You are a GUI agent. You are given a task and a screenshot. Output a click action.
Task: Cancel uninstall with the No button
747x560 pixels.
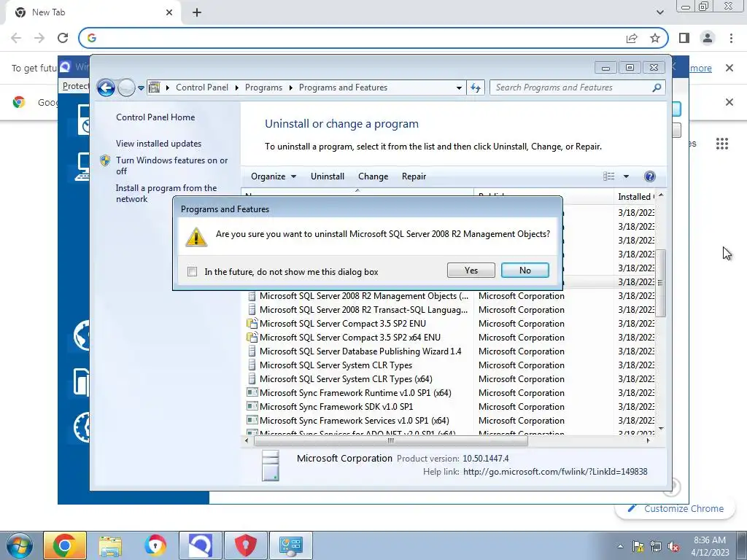(x=525, y=270)
